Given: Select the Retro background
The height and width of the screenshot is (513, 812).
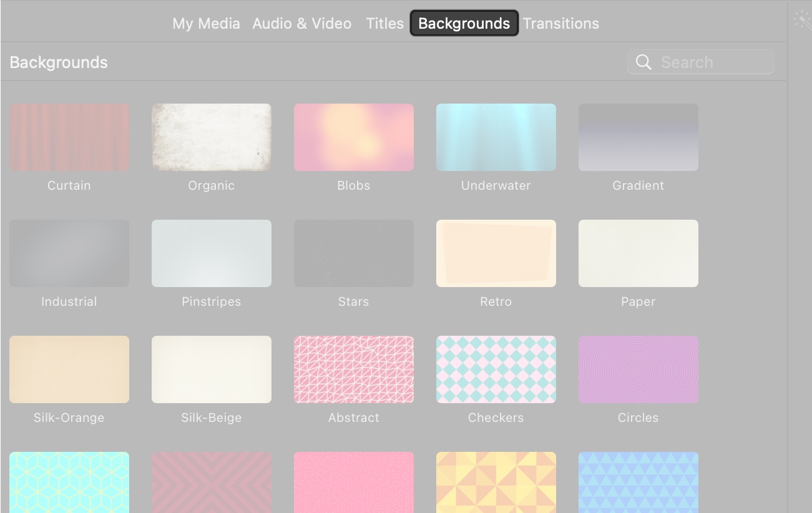Looking at the screenshot, I should 496,253.
